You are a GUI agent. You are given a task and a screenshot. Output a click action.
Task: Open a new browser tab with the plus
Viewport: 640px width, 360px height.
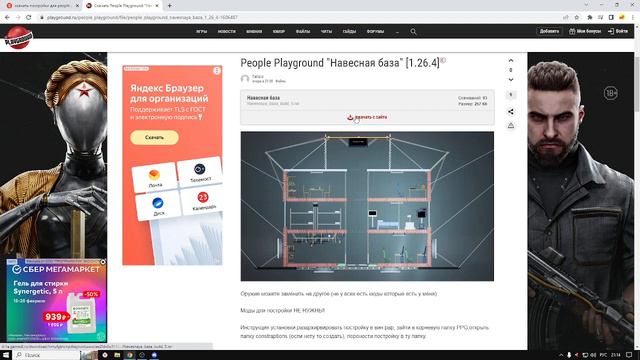169,6
